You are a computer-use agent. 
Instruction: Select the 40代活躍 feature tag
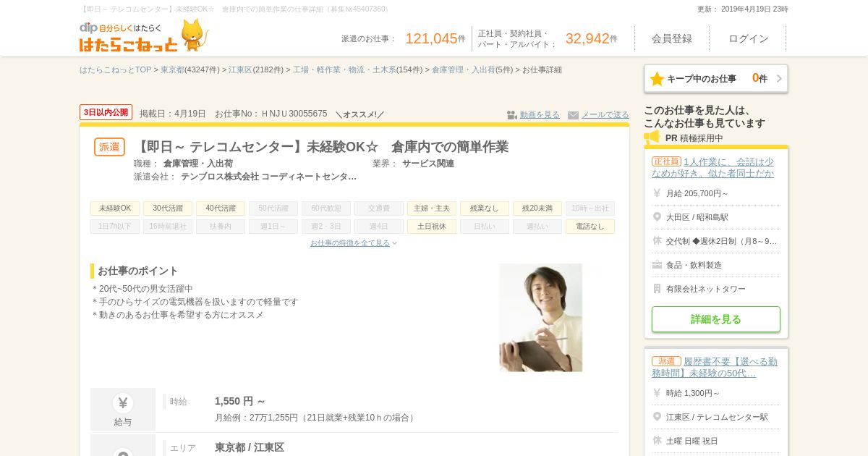tap(221, 208)
